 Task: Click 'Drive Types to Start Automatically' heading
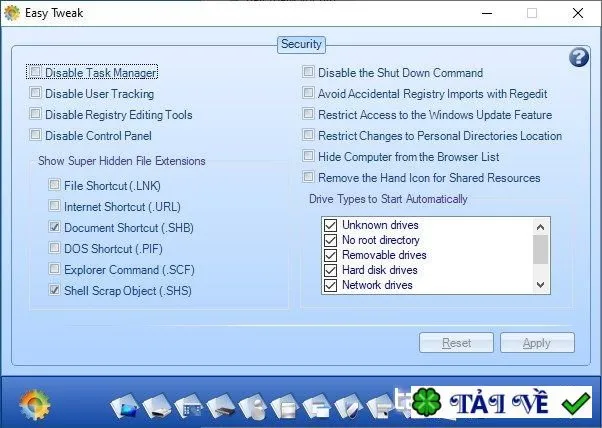(x=388, y=199)
